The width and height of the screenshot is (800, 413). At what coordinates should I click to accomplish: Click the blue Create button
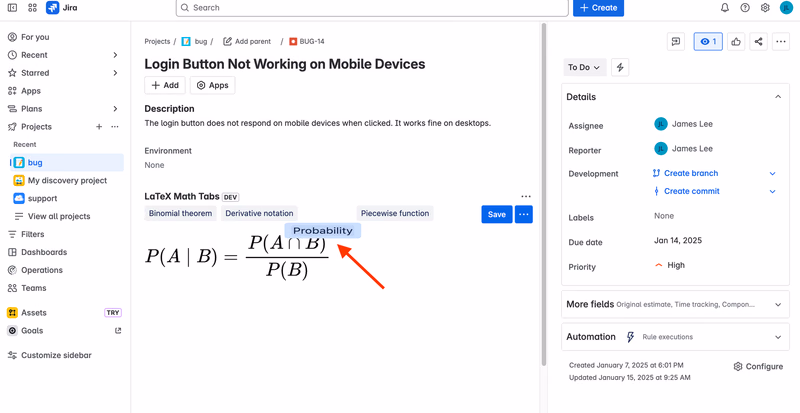pos(598,8)
